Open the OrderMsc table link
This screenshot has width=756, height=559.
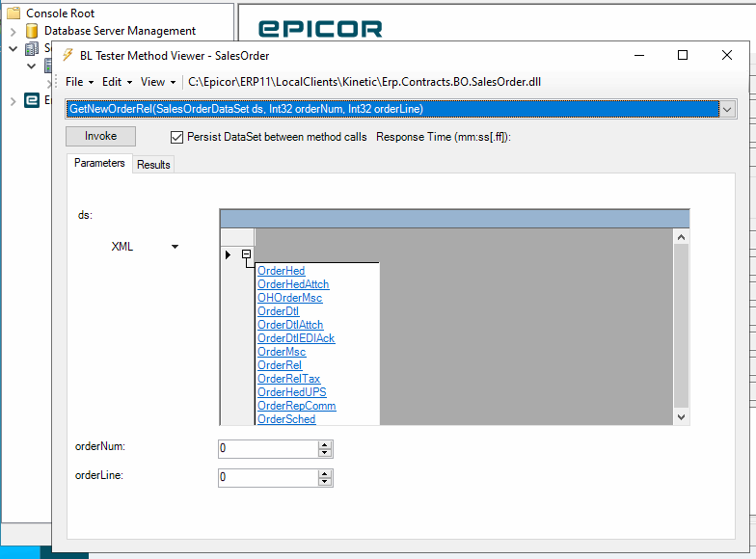282,352
